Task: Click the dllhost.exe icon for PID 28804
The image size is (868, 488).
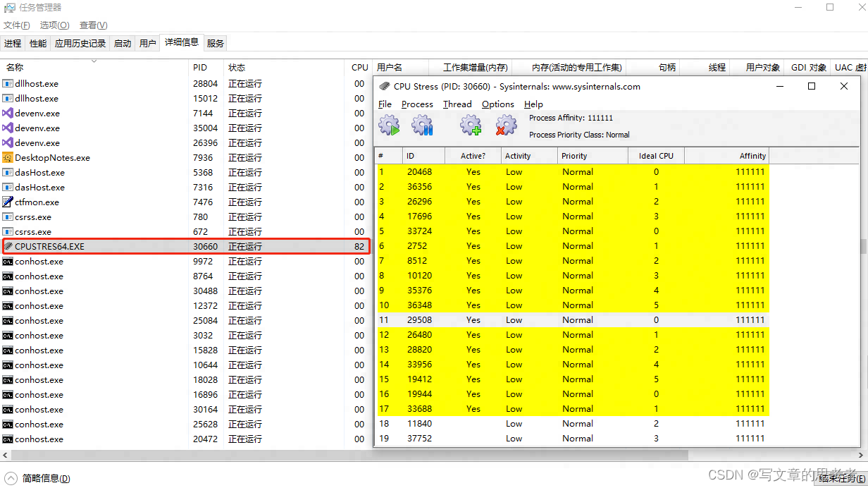Action: 8,83
